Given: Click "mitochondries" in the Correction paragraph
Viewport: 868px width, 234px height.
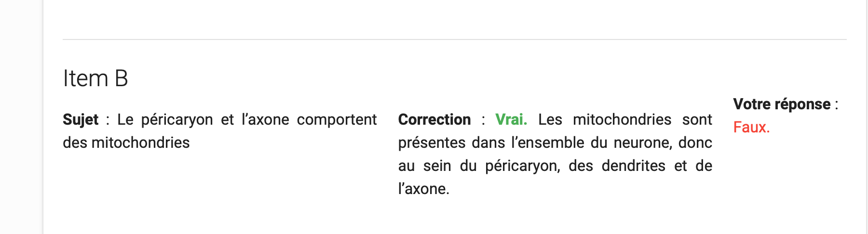Looking at the screenshot, I should point(622,119).
